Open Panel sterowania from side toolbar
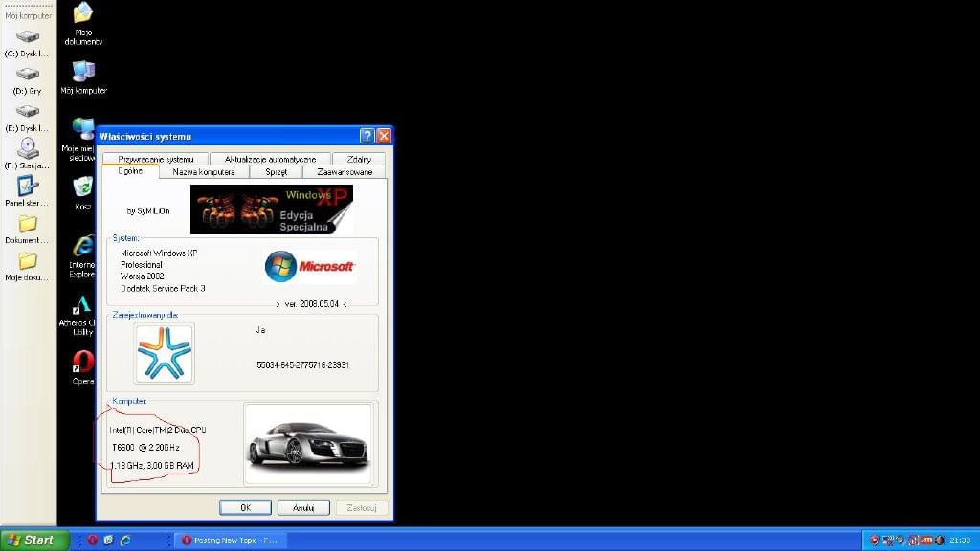The height and width of the screenshot is (551, 980). pos(27,191)
